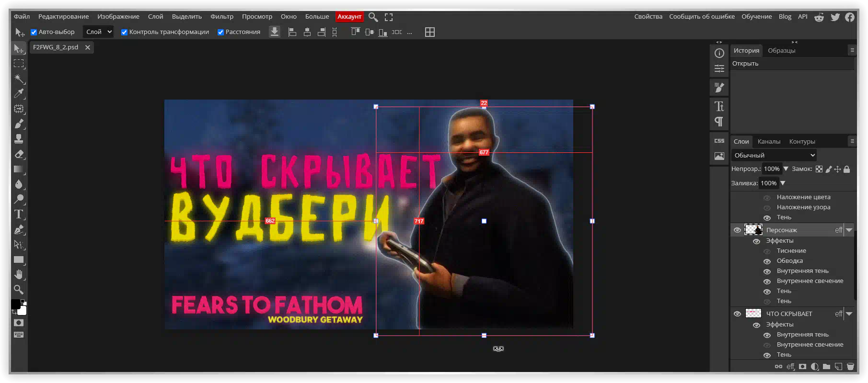This screenshot has width=868, height=383.
Task: Select the Pen tool
Action: click(x=19, y=229)
